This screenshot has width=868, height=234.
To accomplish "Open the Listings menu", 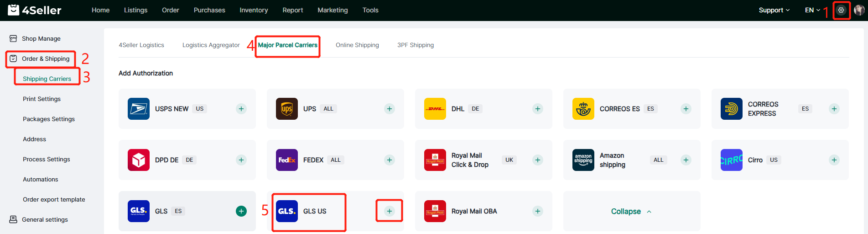I will 135,10.
